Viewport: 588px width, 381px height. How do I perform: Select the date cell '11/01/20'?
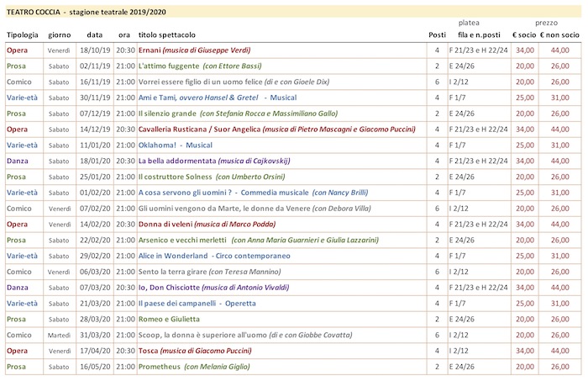pos(95,146)
